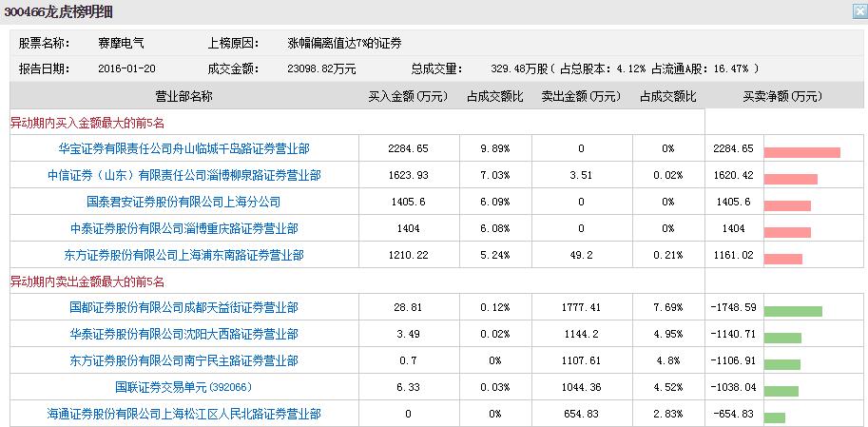Viewport: 868px width, 427px height.
Task: Select net amount -1106.91 cell
Action: (734, 359)
